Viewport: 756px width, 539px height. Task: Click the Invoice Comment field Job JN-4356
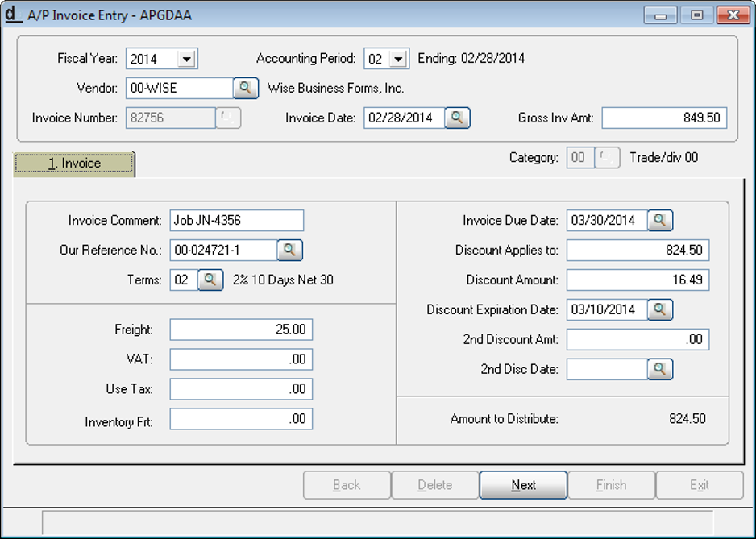237,220
